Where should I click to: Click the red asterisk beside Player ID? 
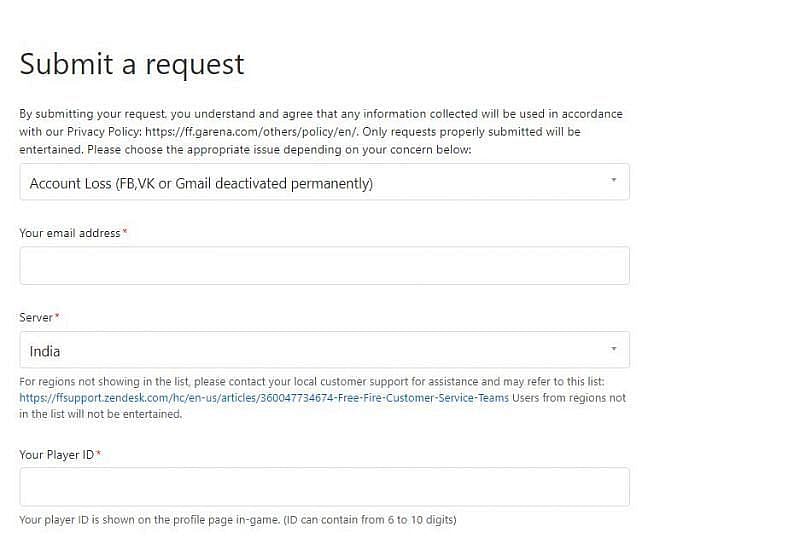coord(99,455)
